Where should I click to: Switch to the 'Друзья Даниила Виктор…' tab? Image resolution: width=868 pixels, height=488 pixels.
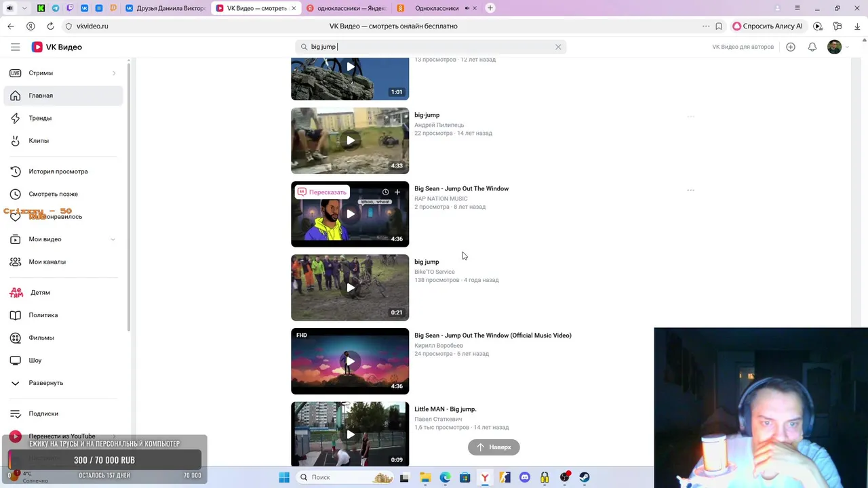[165, 8]
